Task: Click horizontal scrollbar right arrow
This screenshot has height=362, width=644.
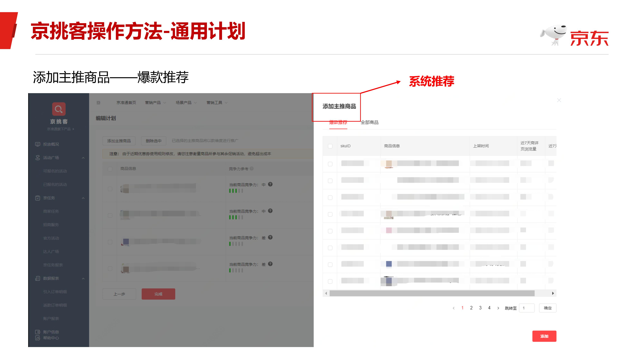Action: (x=553, y=293)
